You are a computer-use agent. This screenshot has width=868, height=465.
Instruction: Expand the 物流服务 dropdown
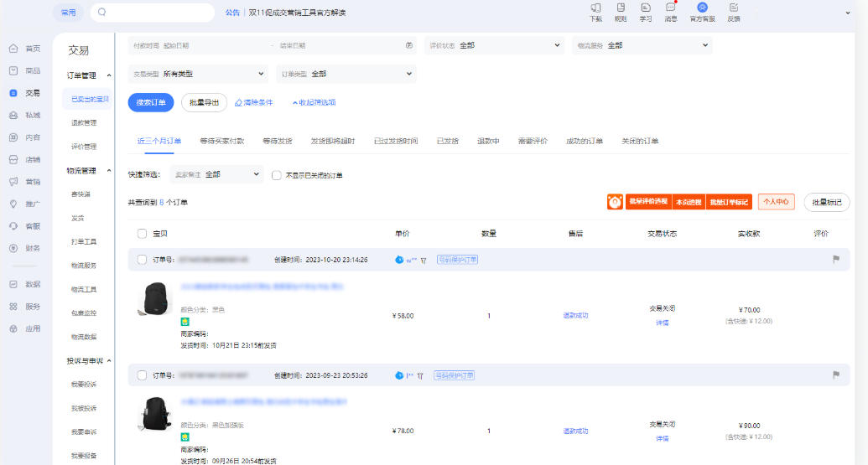click(642, 45)
